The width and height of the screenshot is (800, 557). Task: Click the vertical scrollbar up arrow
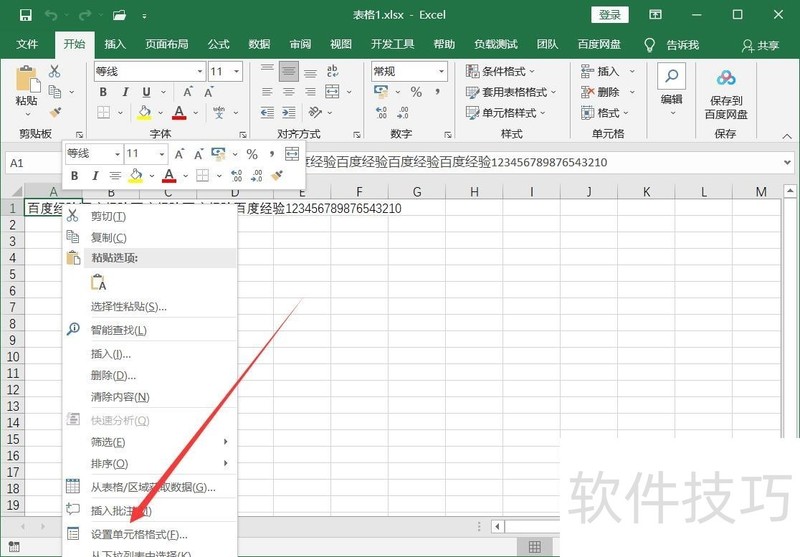click(790, 191)
